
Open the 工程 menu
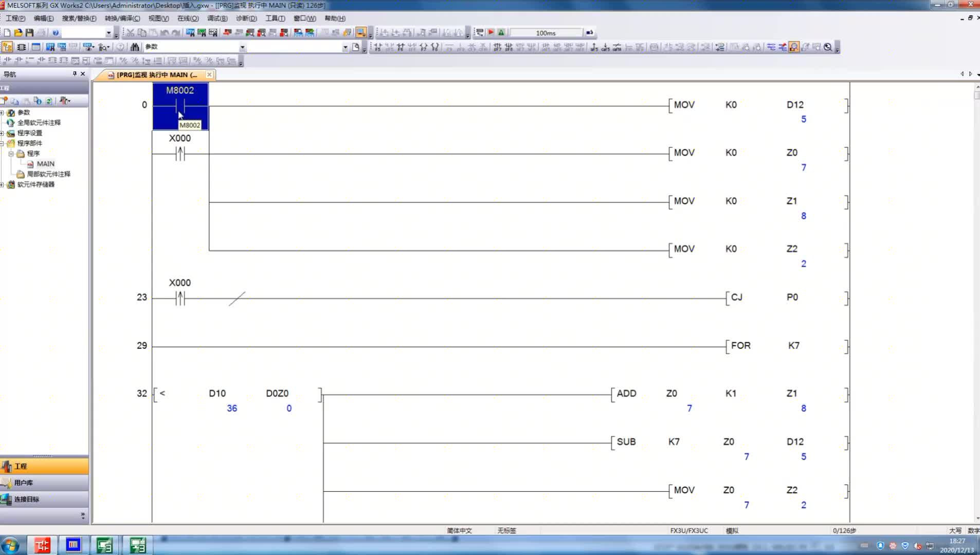[x=15, y=18]
